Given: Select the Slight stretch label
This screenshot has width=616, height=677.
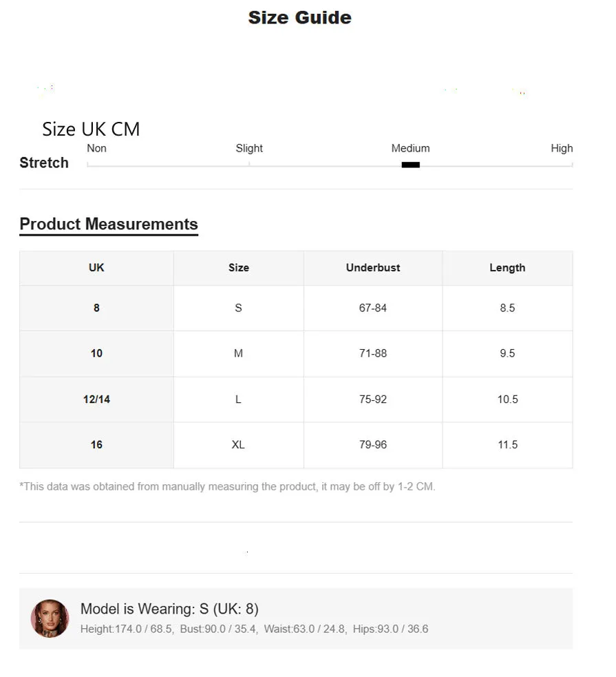Looking at the screenshot, I should click(249, 148).
